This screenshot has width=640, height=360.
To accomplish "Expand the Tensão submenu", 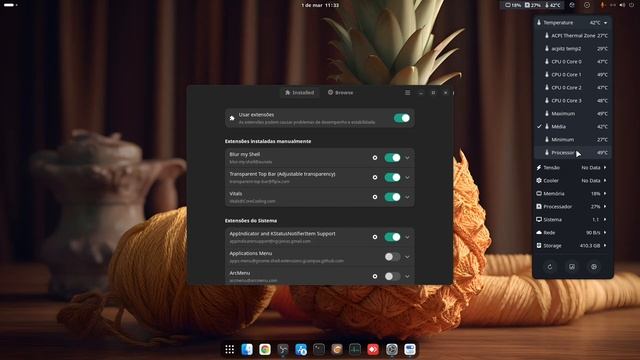I will coord(572,167).
